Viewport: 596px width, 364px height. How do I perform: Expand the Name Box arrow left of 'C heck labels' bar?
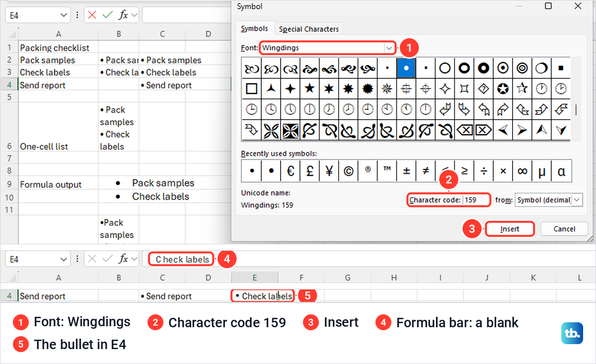click(63, 259)
